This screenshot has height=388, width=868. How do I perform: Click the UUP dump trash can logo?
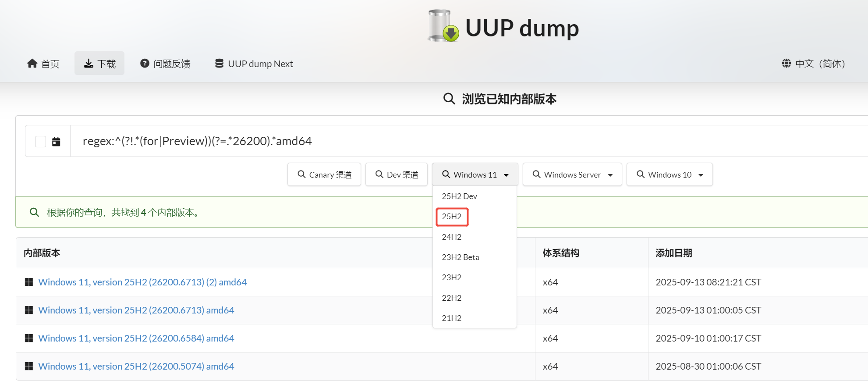click(x=443, y=26)
